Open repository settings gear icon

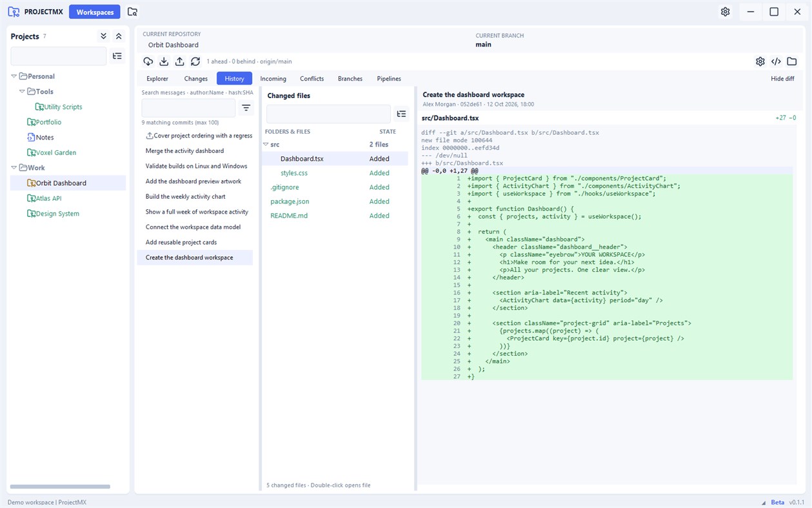pos(760,61)
